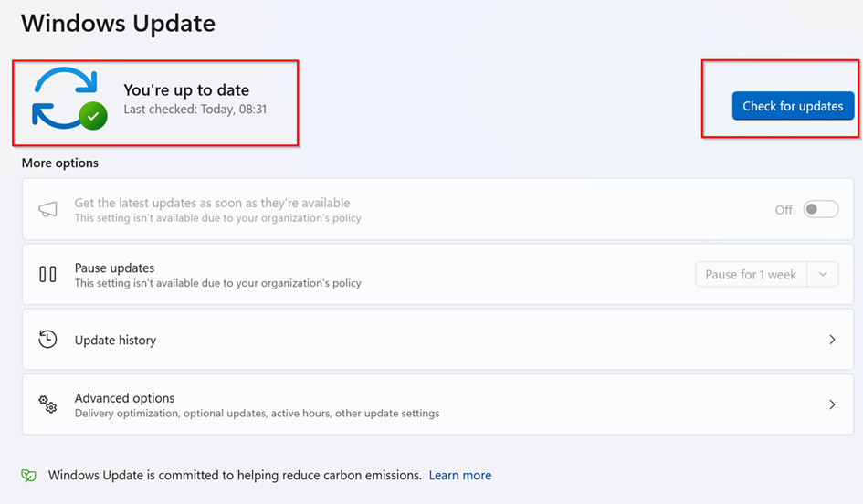Image resolution: width=863 pixels, height=504 pixels.
Task: Follow the Learn more link
Action: click(460, 476)
